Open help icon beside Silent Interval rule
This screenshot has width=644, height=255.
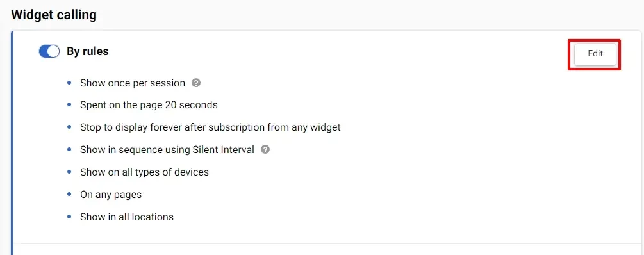265,149
